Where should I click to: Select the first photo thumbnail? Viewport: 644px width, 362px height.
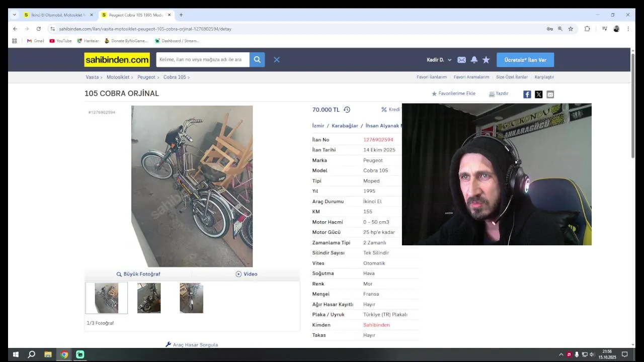107,298
